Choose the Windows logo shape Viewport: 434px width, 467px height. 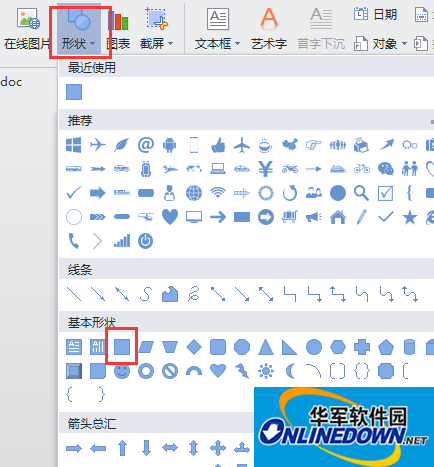[74, 145]
